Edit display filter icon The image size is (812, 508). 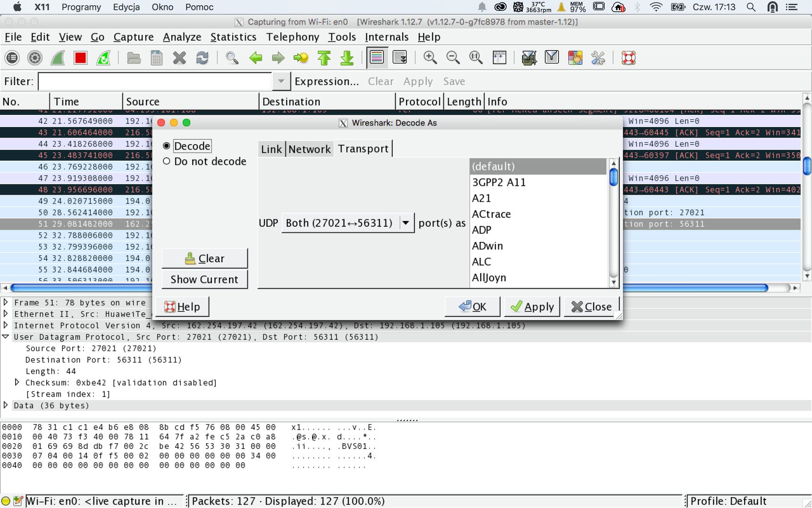click(552, 58)
